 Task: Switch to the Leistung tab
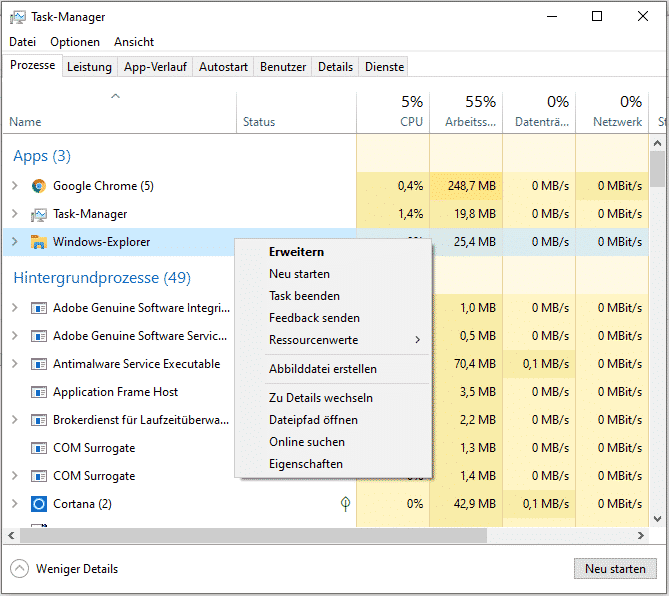(90, 67)
